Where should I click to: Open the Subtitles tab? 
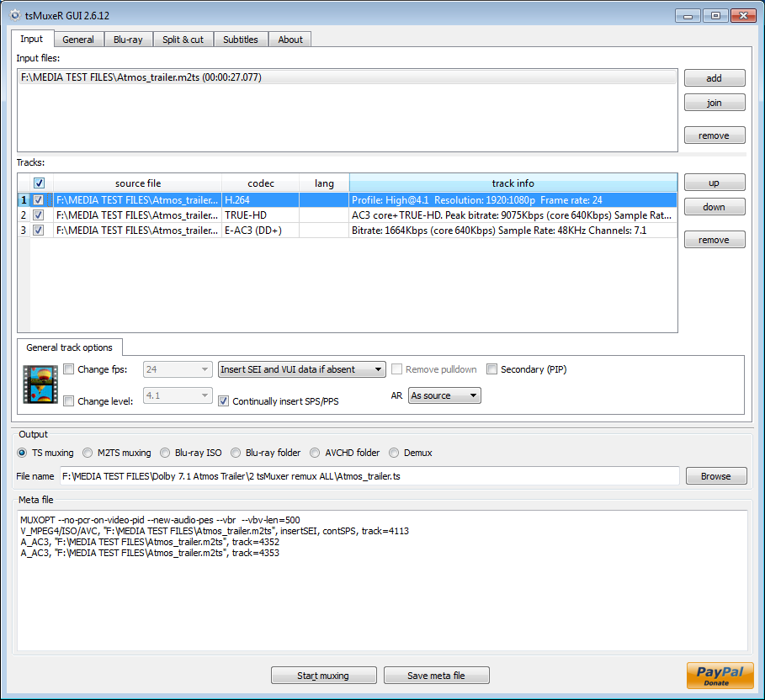click(x=241, y=40)
